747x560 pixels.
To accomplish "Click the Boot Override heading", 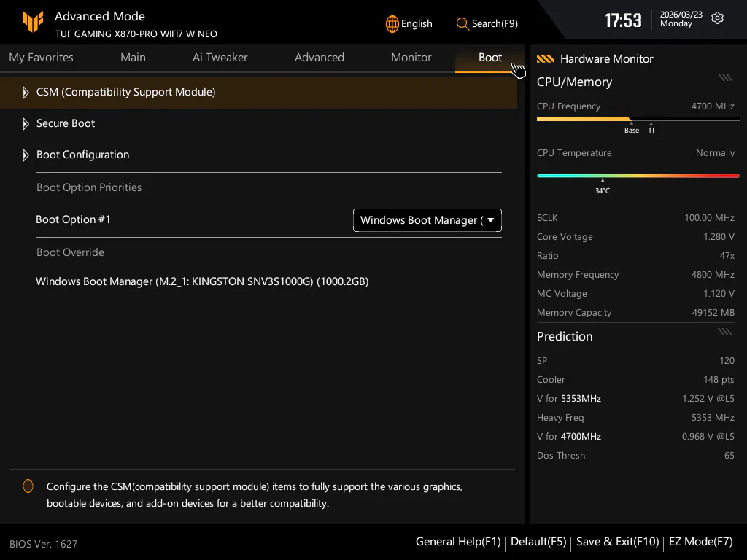I will point(70,252).
